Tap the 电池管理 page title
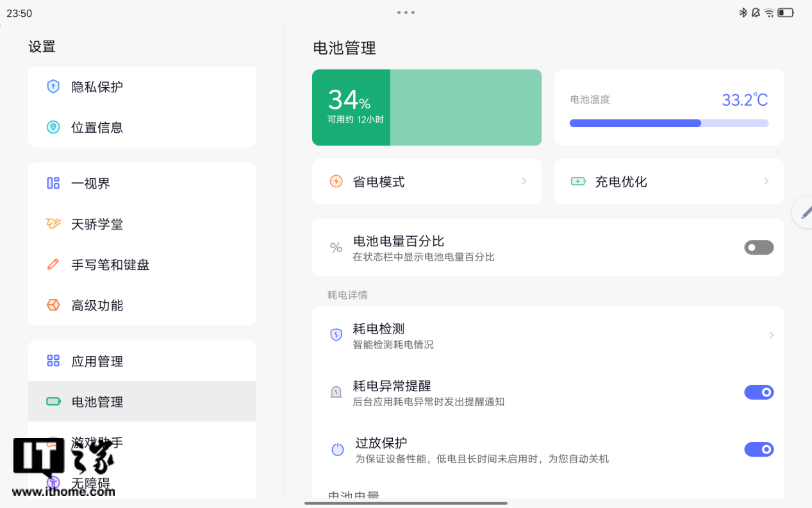 (344, 47)
